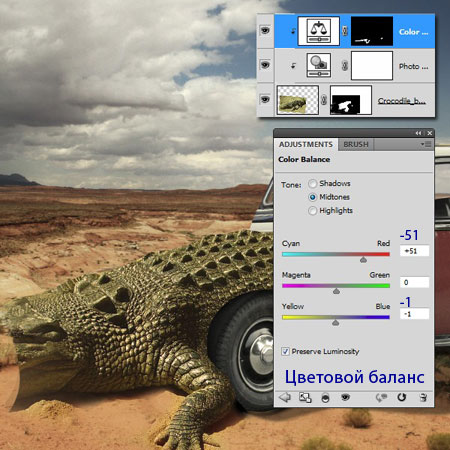Screen dimensions: 450x450
Task: Uncheck Preserve Luminosity
Action: click(x=285, y=351)
